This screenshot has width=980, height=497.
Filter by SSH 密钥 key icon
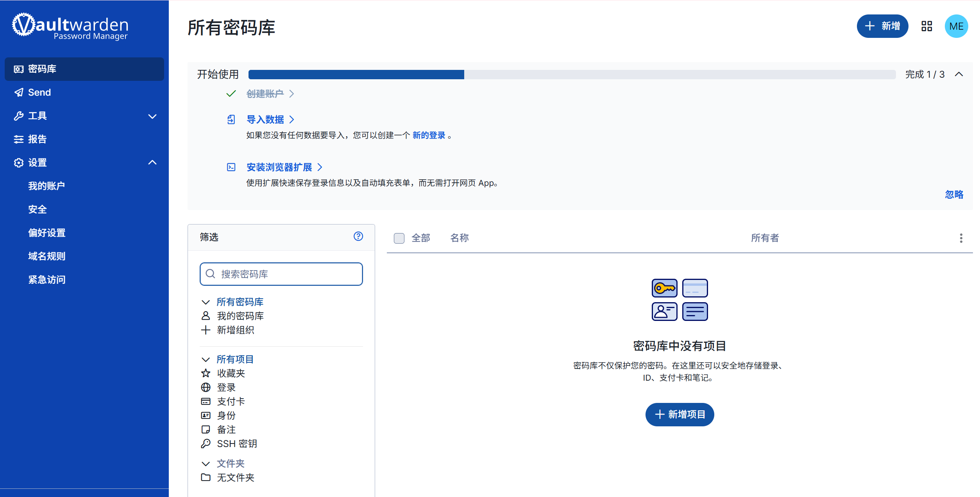206,444
